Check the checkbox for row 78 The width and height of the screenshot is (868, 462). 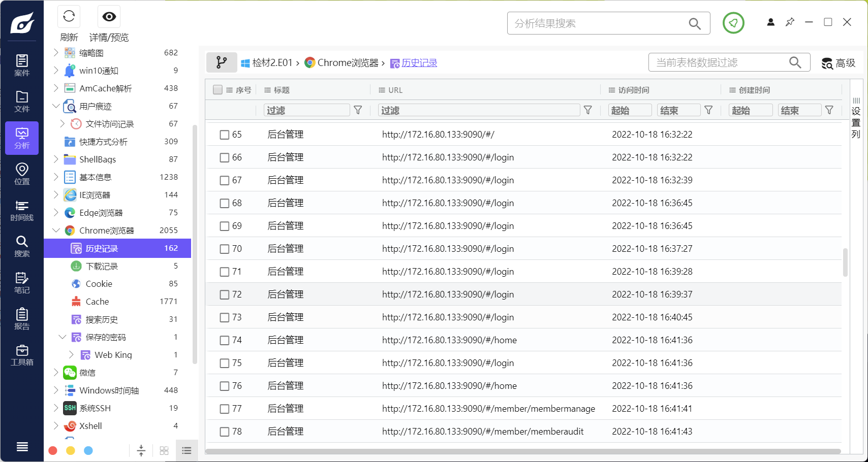pyautogui.click(x=225, y=432)
